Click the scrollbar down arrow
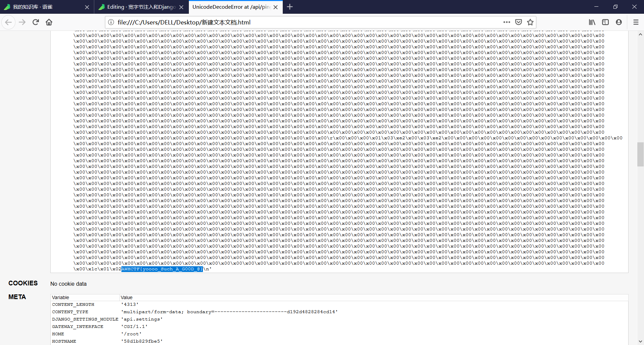Viewport: 644px width, 345px height. coord(640,341)
